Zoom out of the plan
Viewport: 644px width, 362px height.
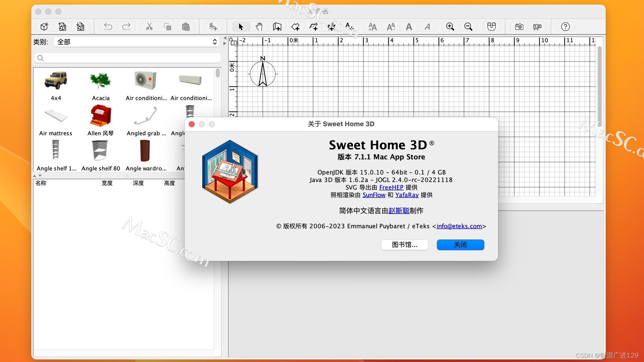tap(468, 26)
